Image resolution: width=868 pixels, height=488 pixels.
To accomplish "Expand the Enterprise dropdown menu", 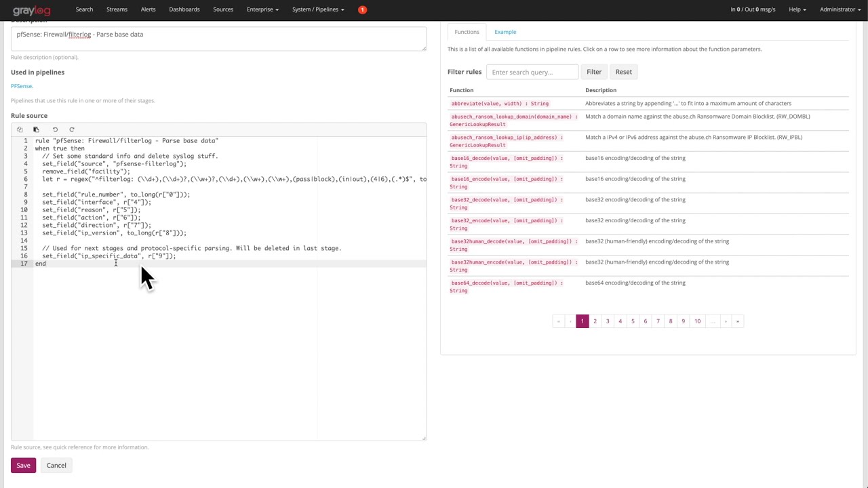I will 262,9.
